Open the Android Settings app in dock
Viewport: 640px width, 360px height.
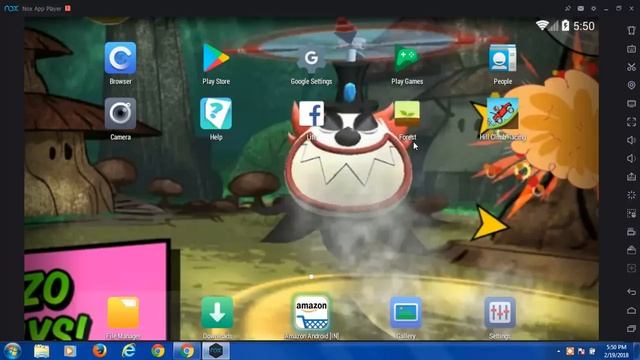pos(500,313)
